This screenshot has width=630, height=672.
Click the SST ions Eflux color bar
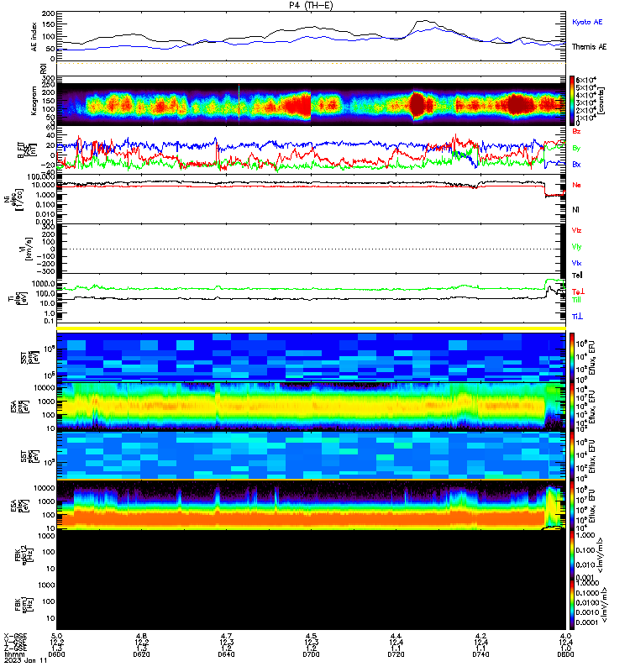point(572,356)
